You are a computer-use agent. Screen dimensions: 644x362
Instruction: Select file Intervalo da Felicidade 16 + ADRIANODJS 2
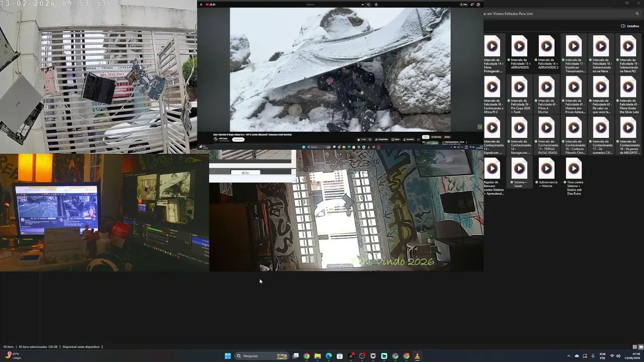click(x=547, y=52)
